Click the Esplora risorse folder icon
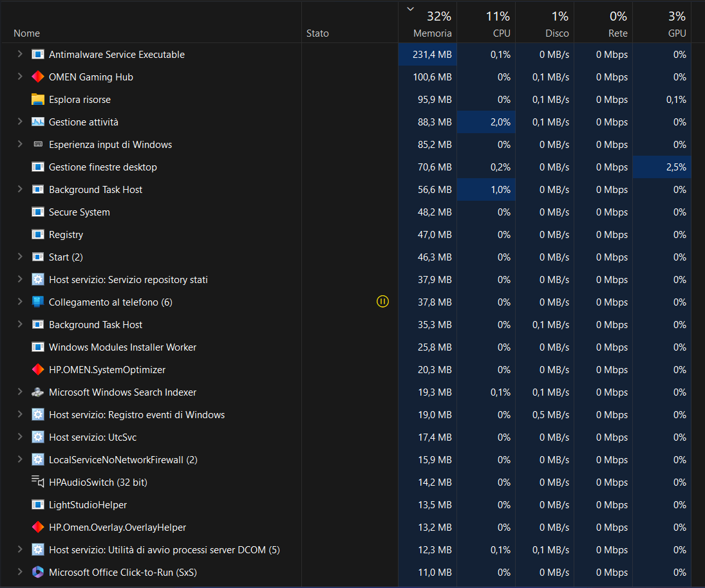 click(x=38, y=99)
